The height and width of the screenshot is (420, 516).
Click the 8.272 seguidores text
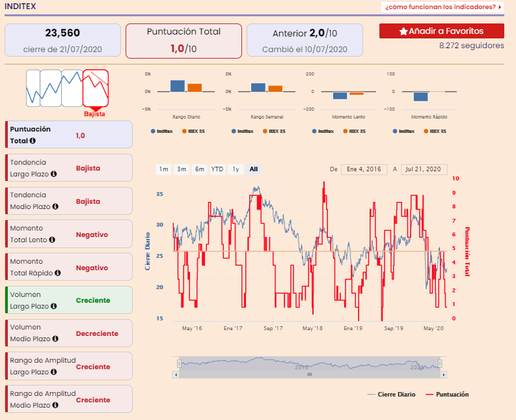pyautogui.click(x=472, y=46)
